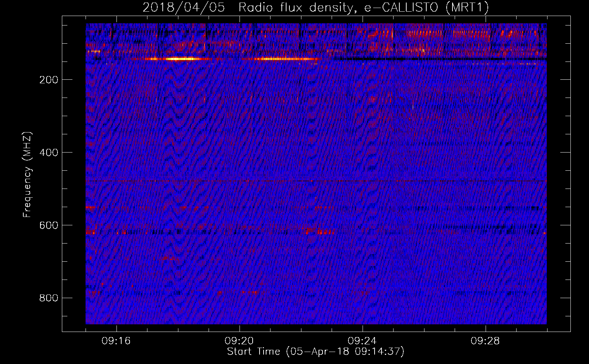Click the 09:16 time tick label

(116, 341)
